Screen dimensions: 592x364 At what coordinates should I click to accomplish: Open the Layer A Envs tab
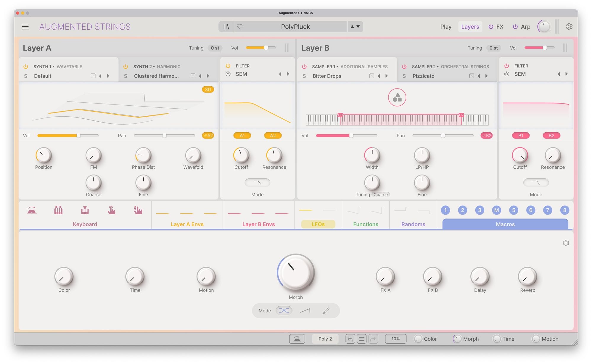(x=187, y=224)
